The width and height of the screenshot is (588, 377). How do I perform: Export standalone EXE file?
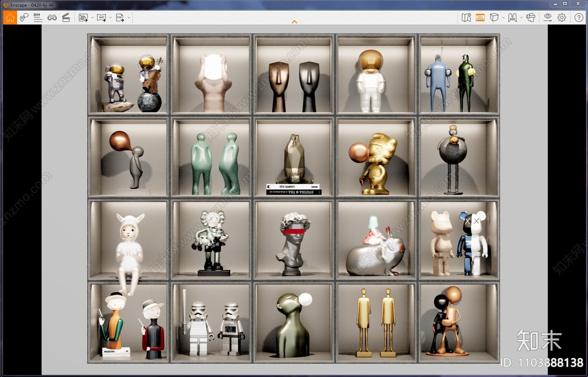coord(120,18)
